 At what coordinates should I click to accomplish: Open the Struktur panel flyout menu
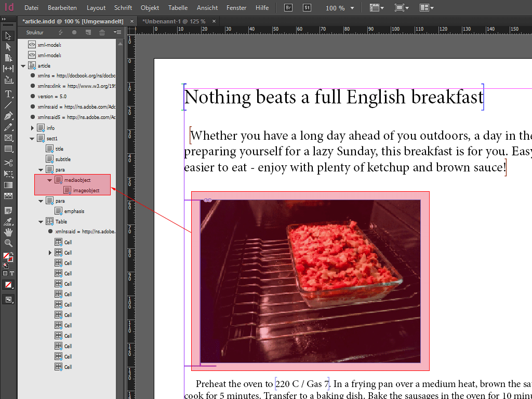(x=117, y=32)
